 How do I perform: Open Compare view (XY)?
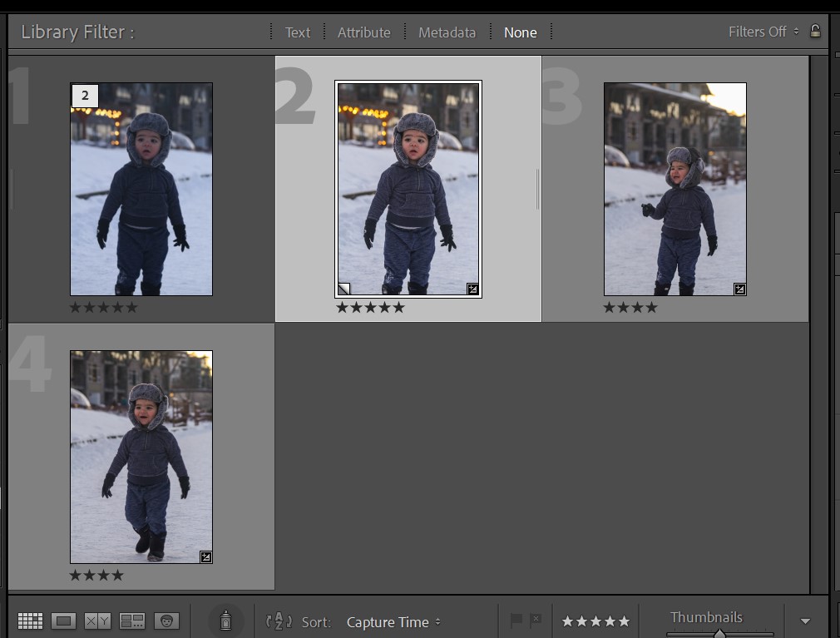98,621
